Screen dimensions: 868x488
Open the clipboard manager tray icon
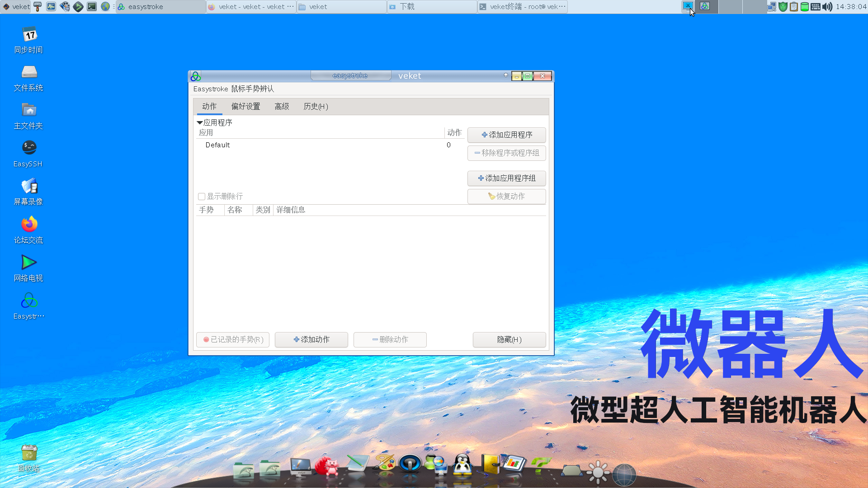[794, 6]
